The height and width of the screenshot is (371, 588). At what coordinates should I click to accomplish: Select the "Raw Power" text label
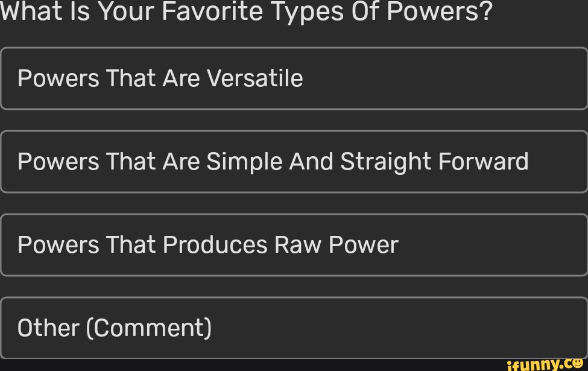coord(337,245)
